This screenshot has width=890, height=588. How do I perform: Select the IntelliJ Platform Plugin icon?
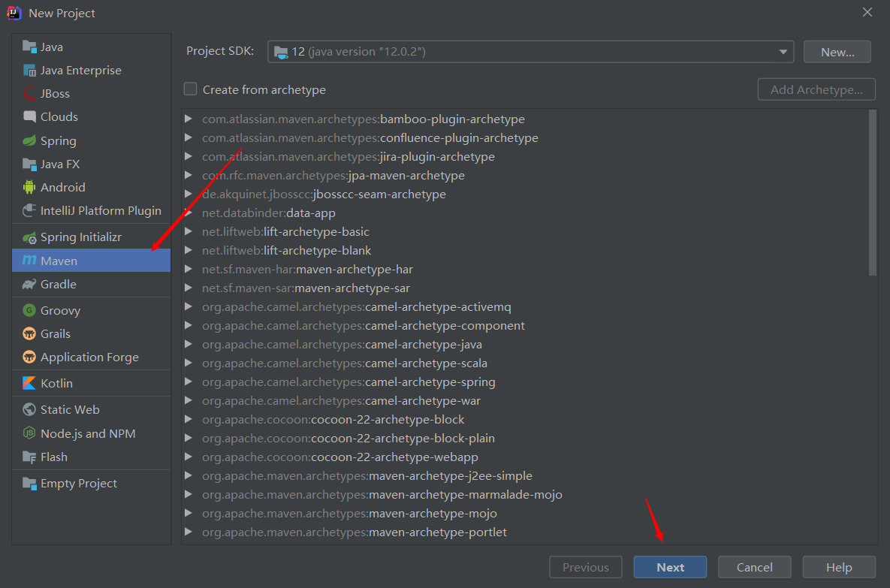pos(29,210)
